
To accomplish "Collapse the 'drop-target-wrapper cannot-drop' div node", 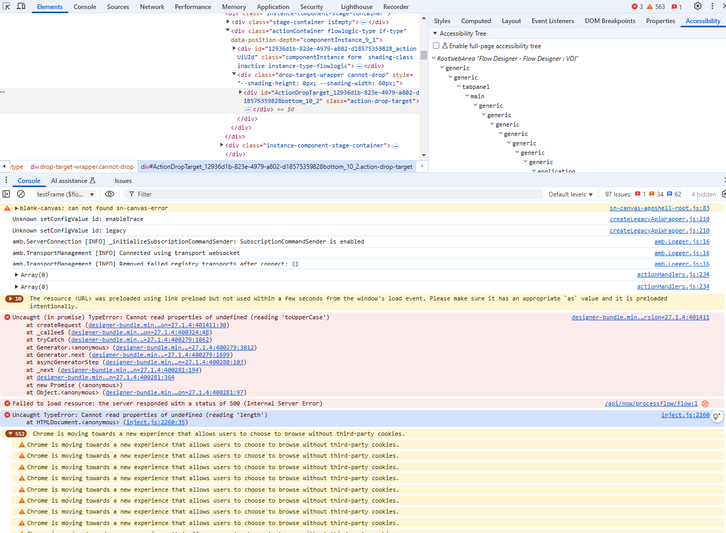I will coord(234,75).
